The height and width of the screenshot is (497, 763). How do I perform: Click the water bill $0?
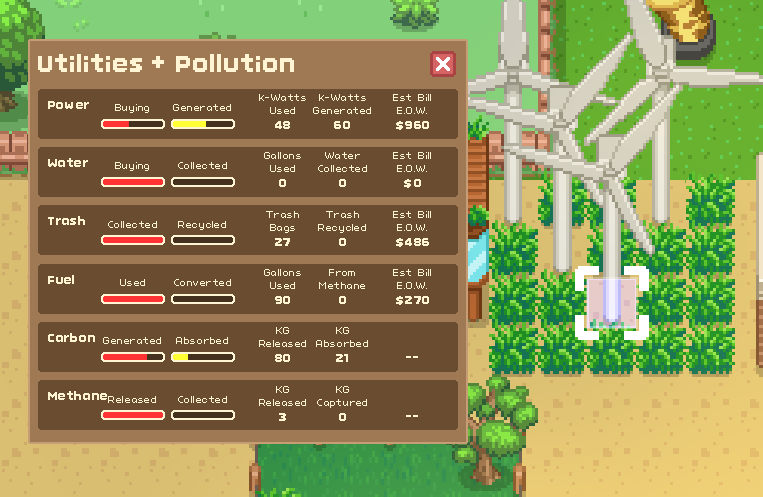click(x=412, y=183)
